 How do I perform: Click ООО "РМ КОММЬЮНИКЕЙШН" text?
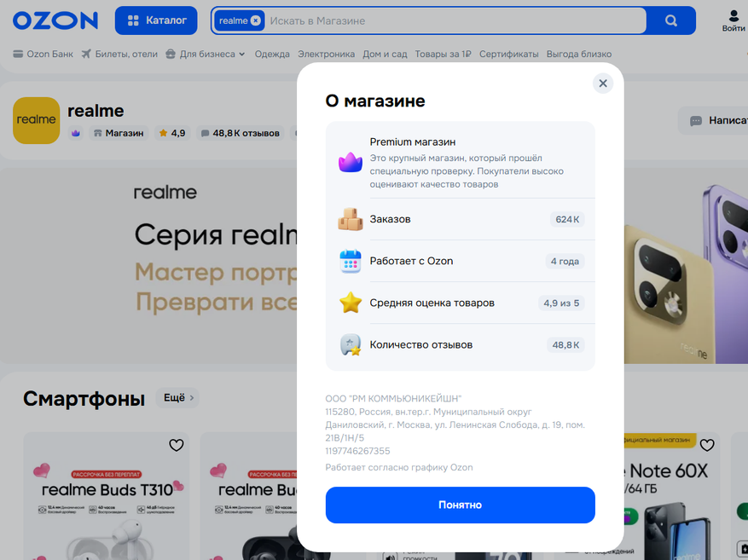coord(393,398)
